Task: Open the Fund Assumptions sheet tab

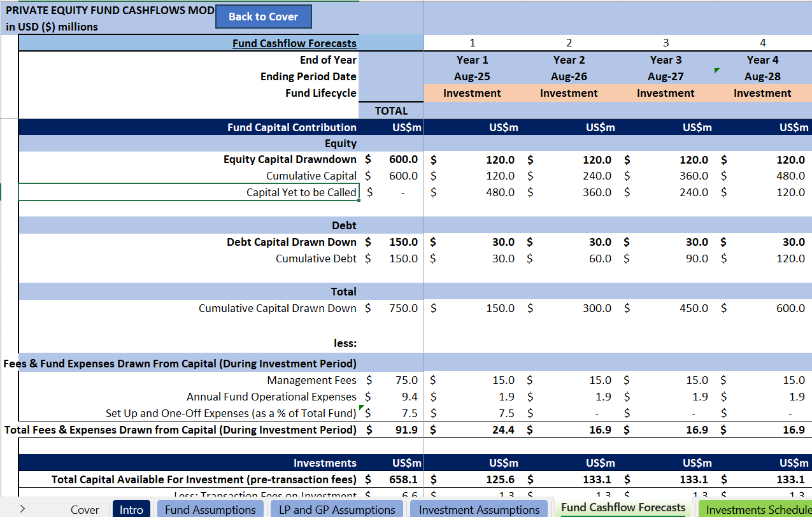Action: coord(210,509)
